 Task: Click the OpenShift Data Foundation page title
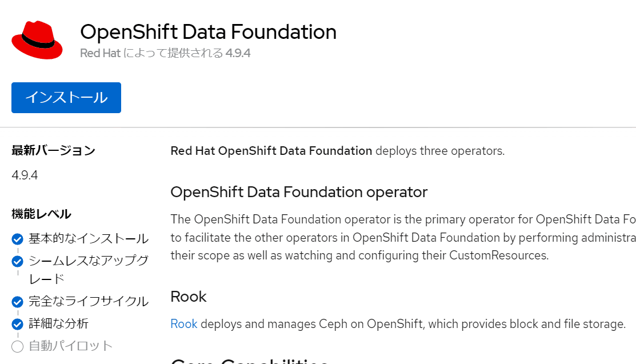(x=208, y=32)
